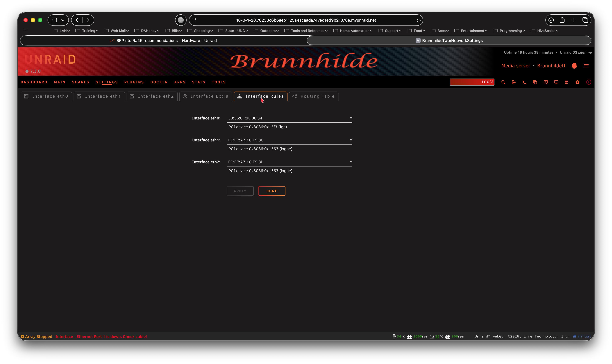Expand the LAN bookmarks folder

click(61, 31)
